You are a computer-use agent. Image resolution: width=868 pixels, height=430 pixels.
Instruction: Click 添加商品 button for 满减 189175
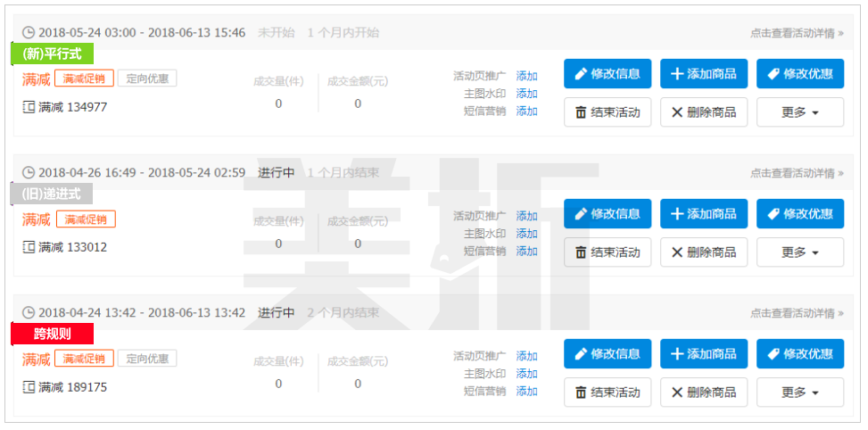coord(704,353)
